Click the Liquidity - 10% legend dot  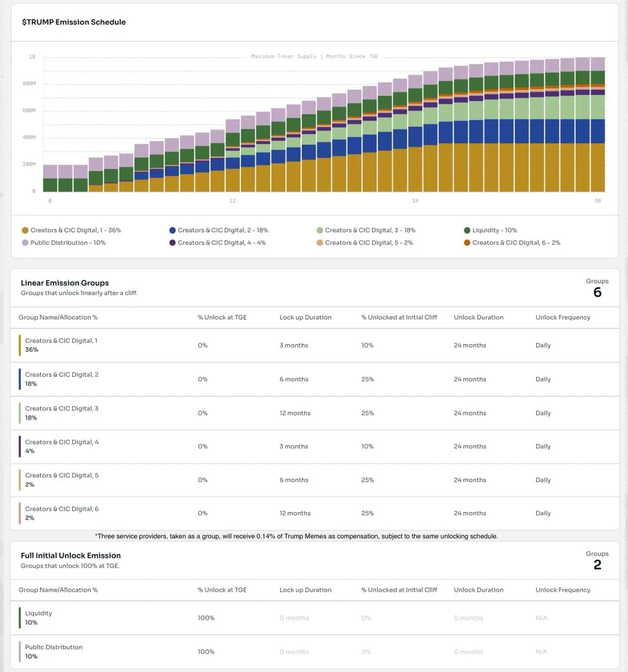tap(467, 230)
